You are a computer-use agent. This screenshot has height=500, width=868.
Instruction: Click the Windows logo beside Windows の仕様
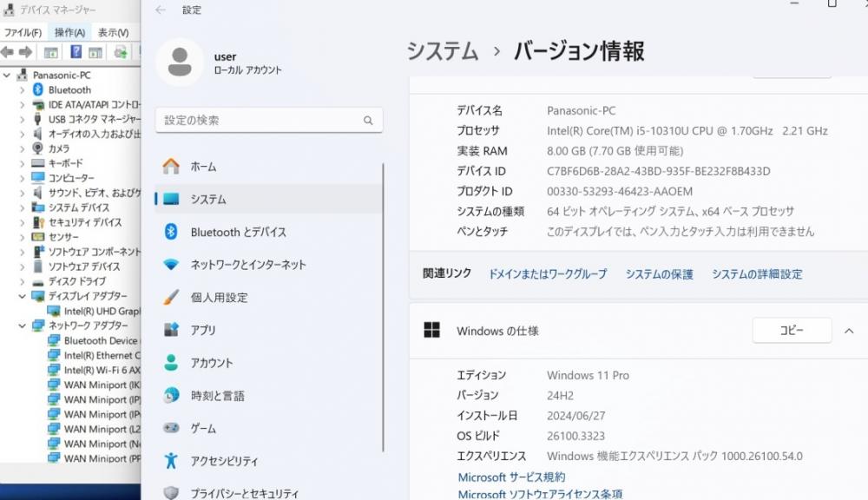coord(431,330)
